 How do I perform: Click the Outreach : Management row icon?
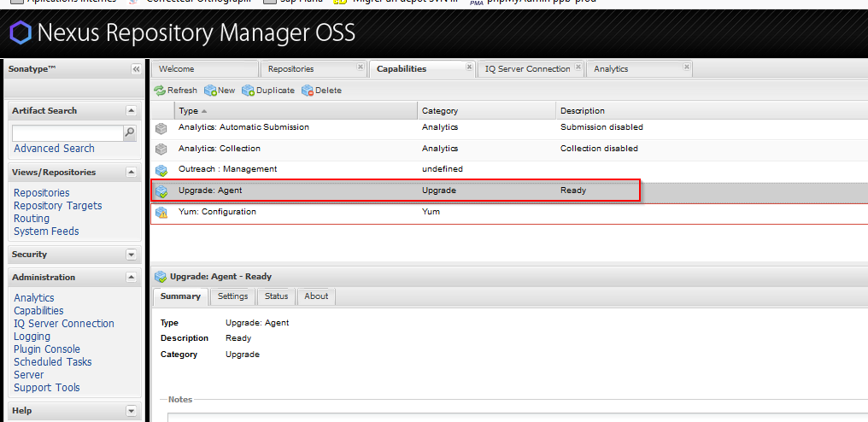[161, 170]
